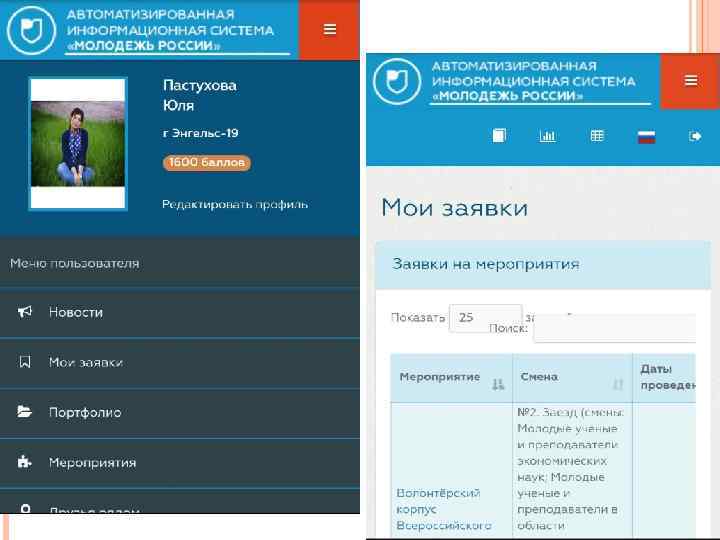The width and height of the screenshot is (720, 540).
Task: Click «Молодежь России» title in left header
Action: [x=144, y=45]
